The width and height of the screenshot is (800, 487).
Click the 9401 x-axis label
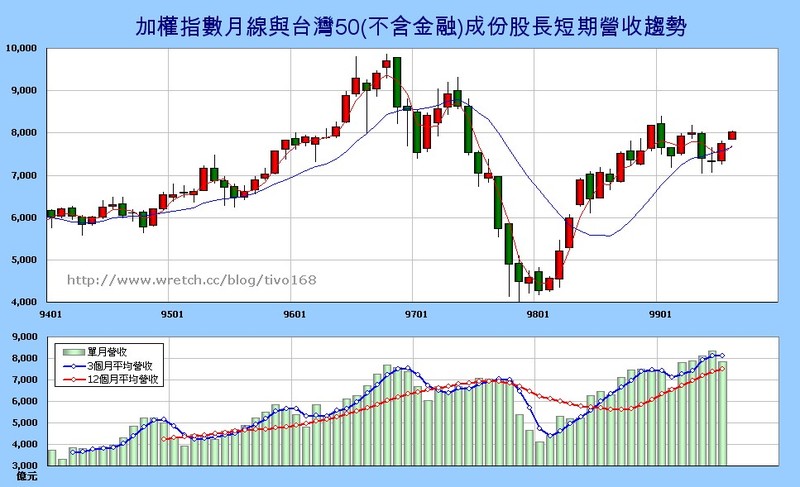click(x=50, y=314)
